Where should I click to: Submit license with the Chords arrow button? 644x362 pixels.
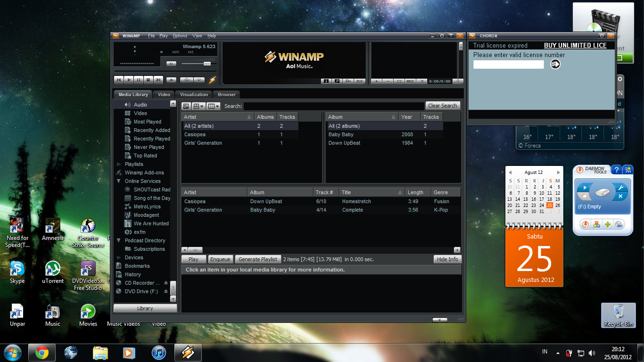coord(555,64)
